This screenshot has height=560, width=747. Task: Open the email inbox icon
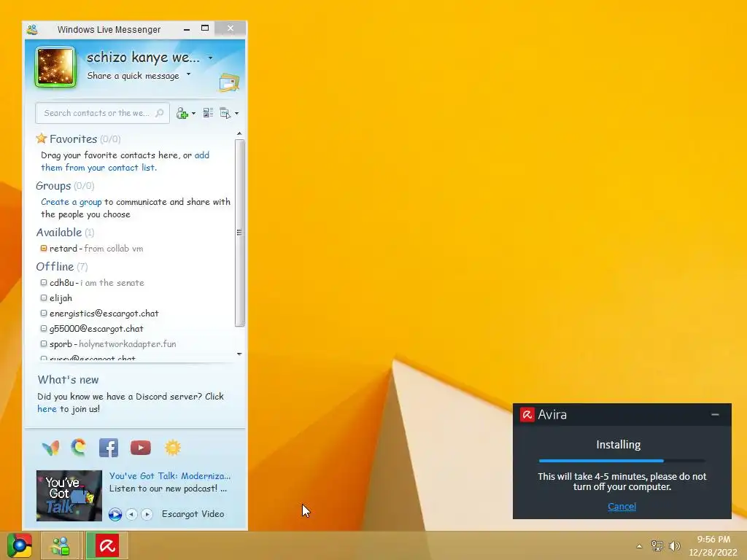click(x=229, y=82)
